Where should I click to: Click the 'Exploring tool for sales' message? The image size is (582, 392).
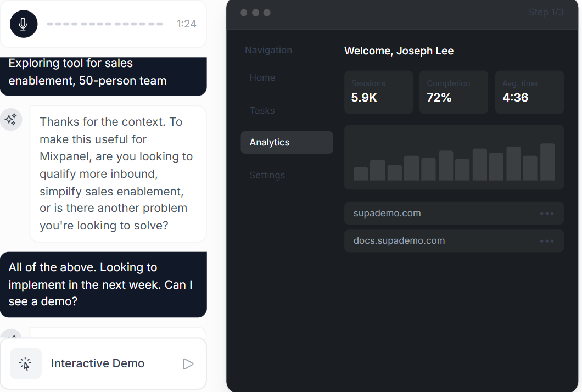coord(103,76)
